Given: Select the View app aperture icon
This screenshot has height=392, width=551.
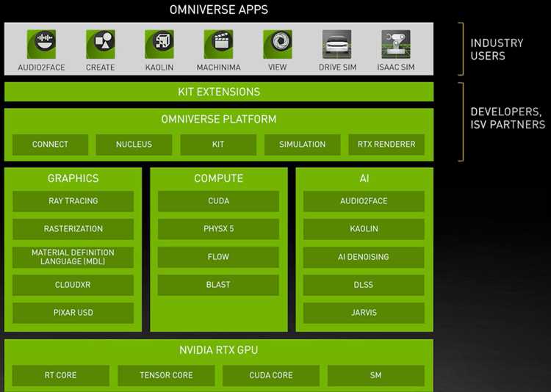Looking at the screenshot, I should pos(278,44).
